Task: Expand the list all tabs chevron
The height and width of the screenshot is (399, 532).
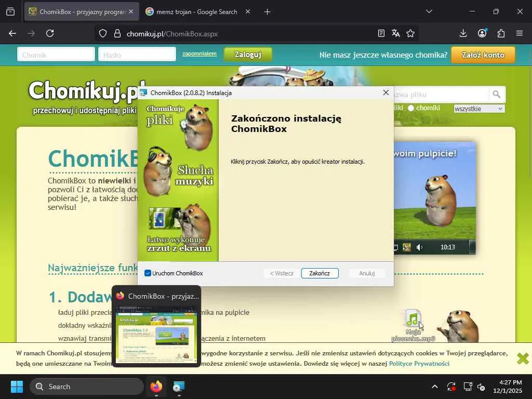Action: (x=429, y=11)
